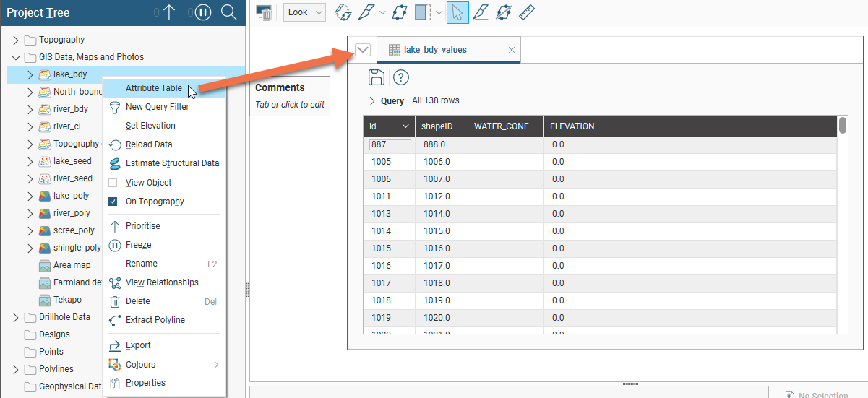Open the Look dropdown
This screenshot has height=398, width=868.
[304, 12]
